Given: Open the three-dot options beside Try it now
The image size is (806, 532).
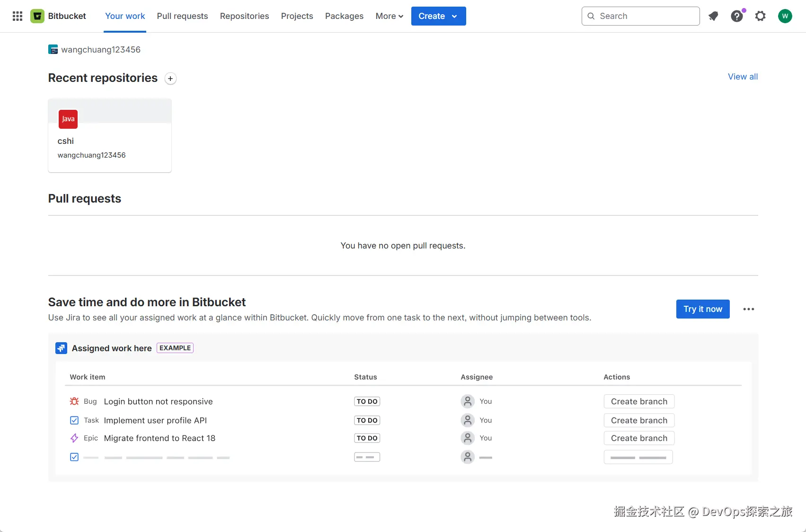Looking at the screenshot, I should [x=748, y=309].
